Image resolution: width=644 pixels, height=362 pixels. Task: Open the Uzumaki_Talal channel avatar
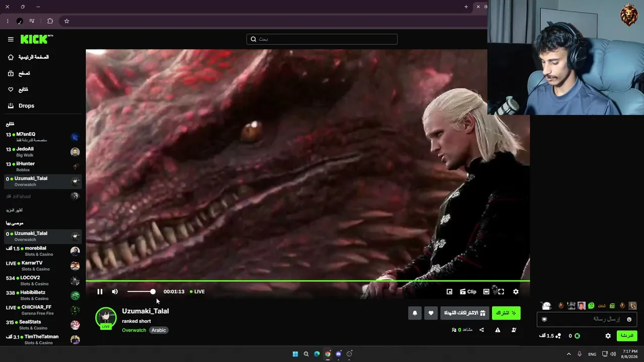106,318
